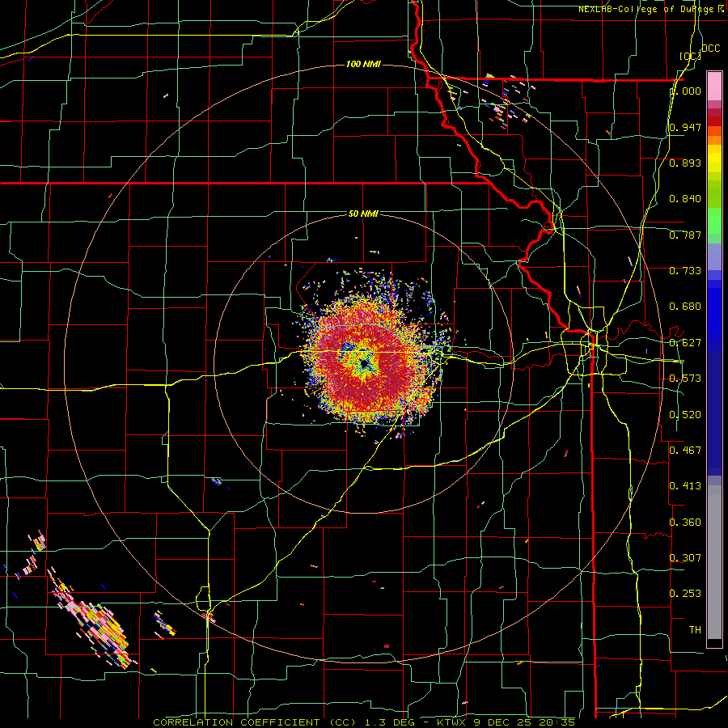Click the 0.680 scale value label
The height and width of the screenshot is (728, 728).
click(685, 307)
